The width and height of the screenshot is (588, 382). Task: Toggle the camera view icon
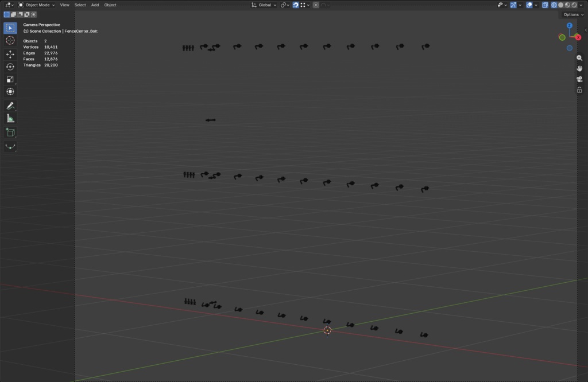click(x=579, y=79)
